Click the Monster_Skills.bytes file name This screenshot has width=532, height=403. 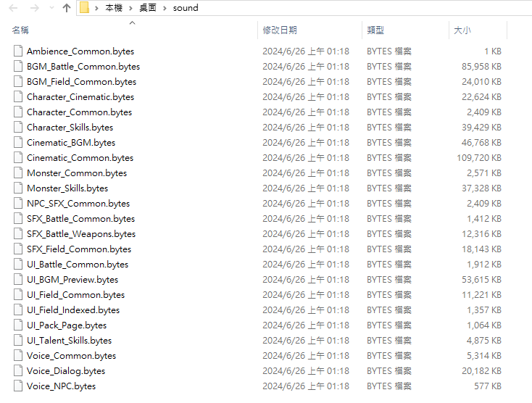pyautogui.click(x=67, y=188)
